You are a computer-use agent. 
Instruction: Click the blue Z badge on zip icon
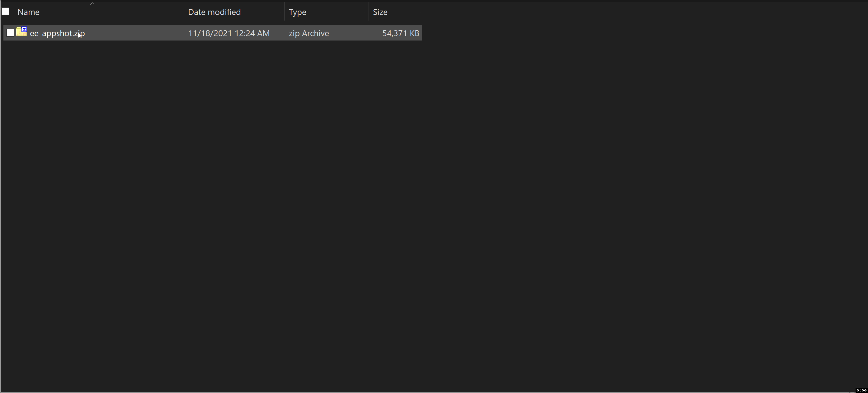24,29
